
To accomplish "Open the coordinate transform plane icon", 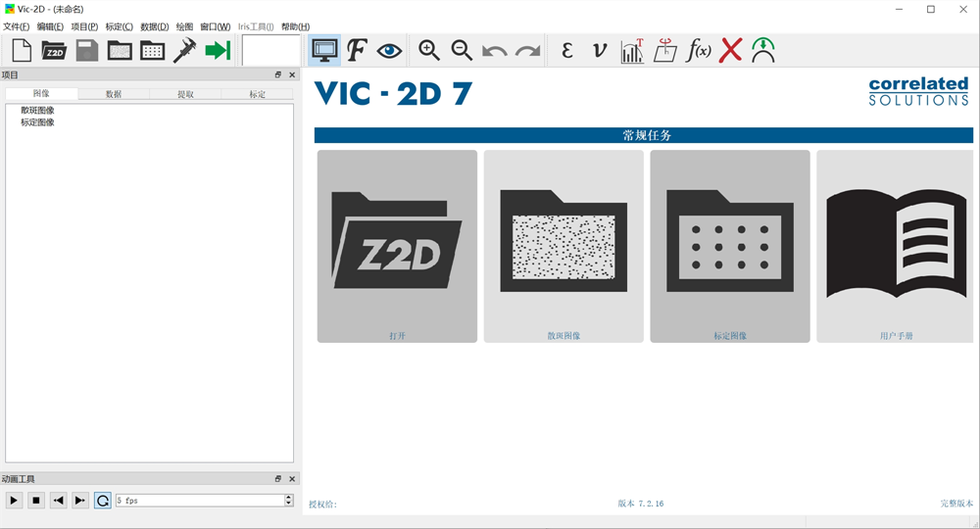I will coord(665,51).
